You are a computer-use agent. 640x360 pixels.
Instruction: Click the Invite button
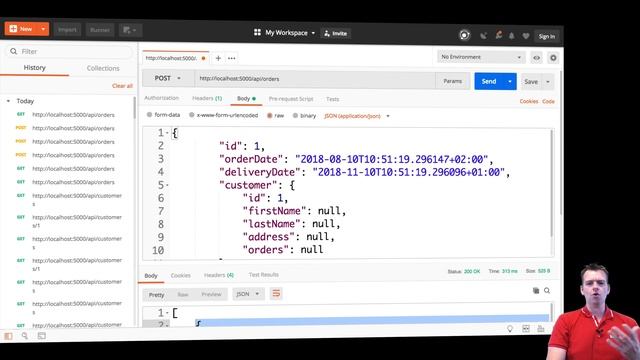pos(336,33)
